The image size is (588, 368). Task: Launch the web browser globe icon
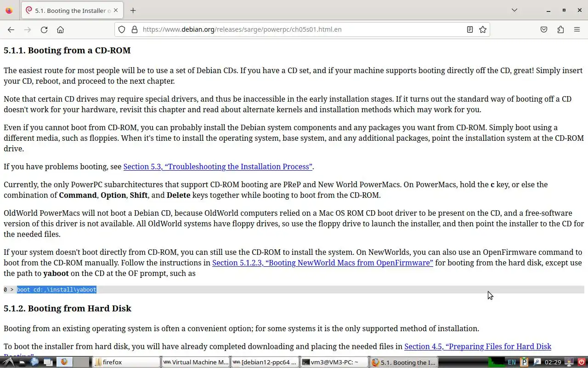click(x=34, y=362)
